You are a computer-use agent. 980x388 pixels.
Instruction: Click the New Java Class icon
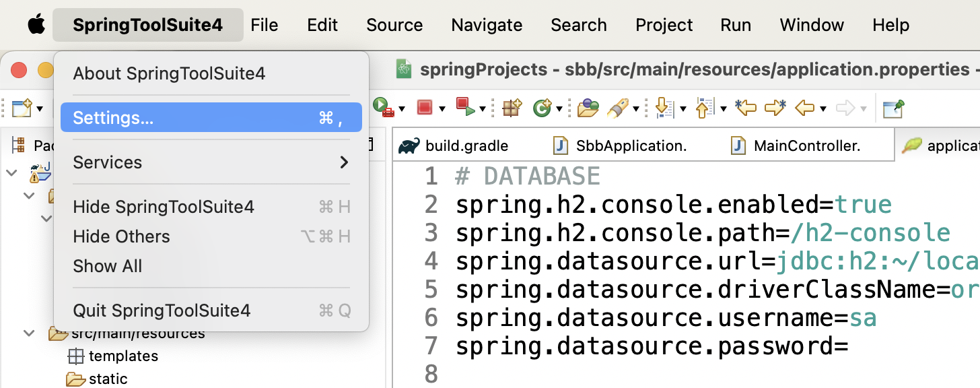point(542,107)
